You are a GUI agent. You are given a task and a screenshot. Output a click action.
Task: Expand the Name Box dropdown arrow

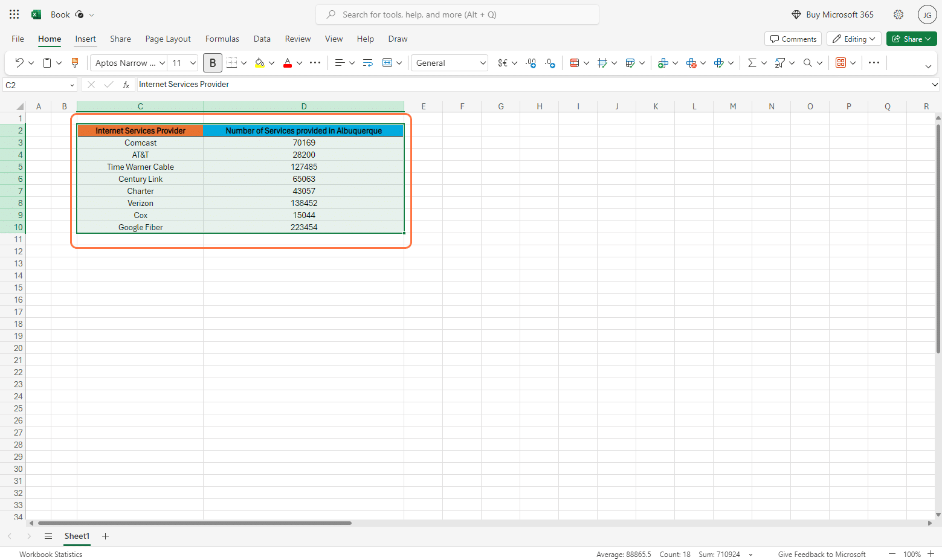[x=72, y=85]
